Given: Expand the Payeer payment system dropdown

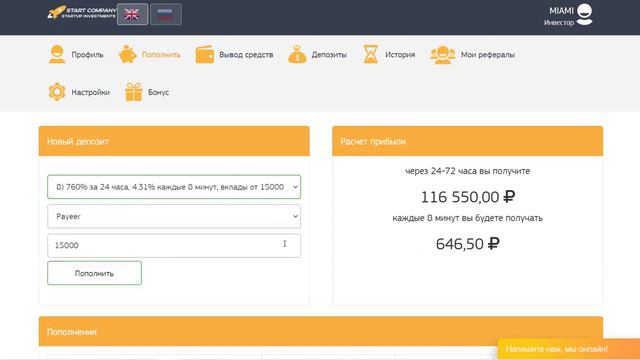Looking at the screenshot, I should tap(174, 216).
